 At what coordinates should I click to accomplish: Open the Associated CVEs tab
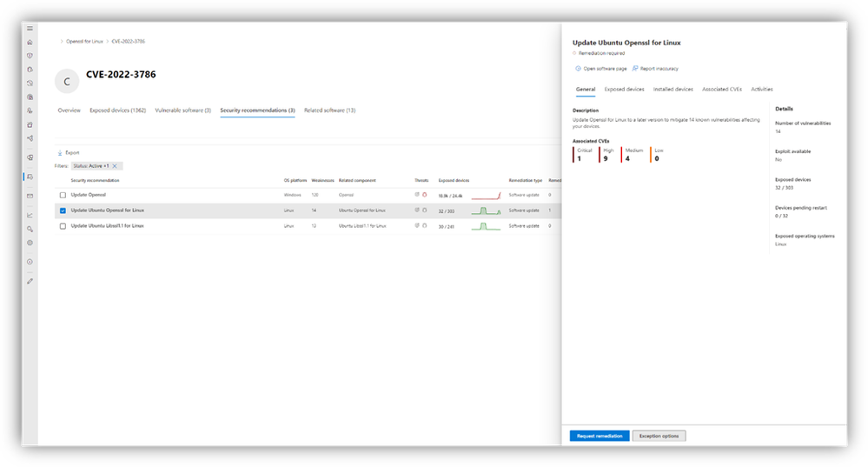click(x=722, y=90)
